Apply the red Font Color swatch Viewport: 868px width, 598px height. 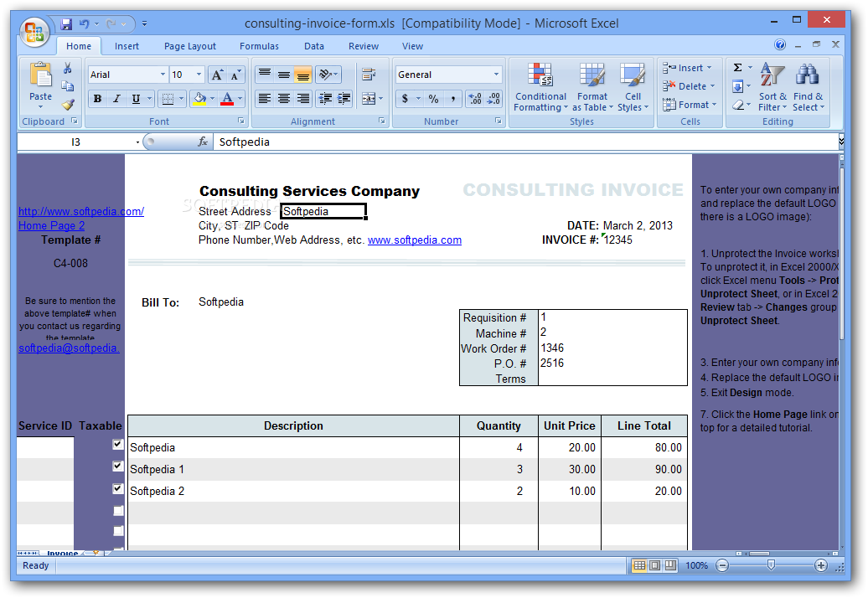click(x=227, y=99)
